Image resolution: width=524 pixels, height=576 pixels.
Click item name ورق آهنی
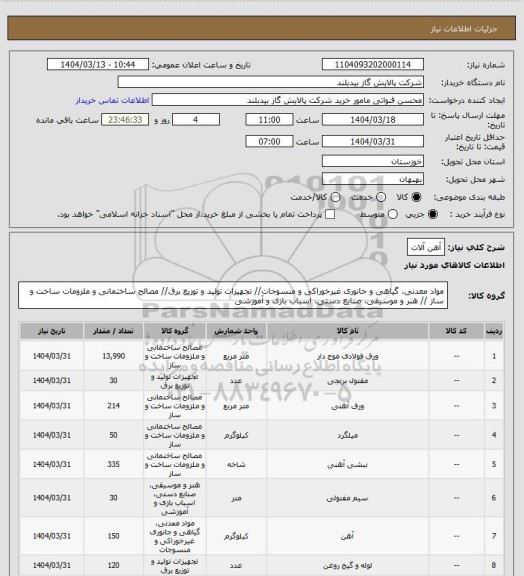[347, 406]
